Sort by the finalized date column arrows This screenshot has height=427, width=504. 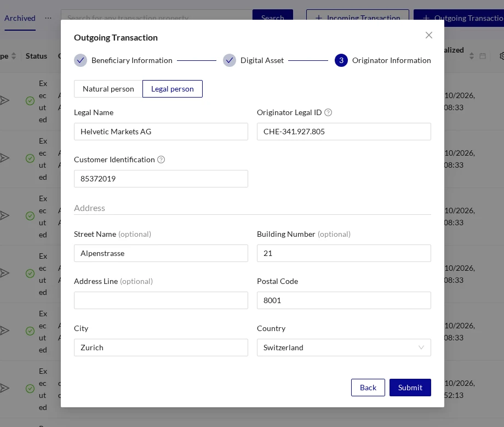pos(471,56)
